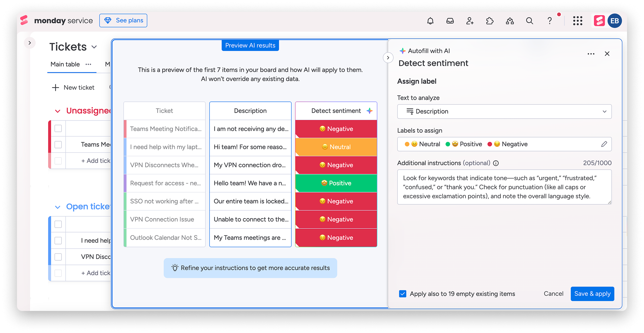Screen dimensions: 644x333
Task: Click the See plans button
Action: [123, 21]
